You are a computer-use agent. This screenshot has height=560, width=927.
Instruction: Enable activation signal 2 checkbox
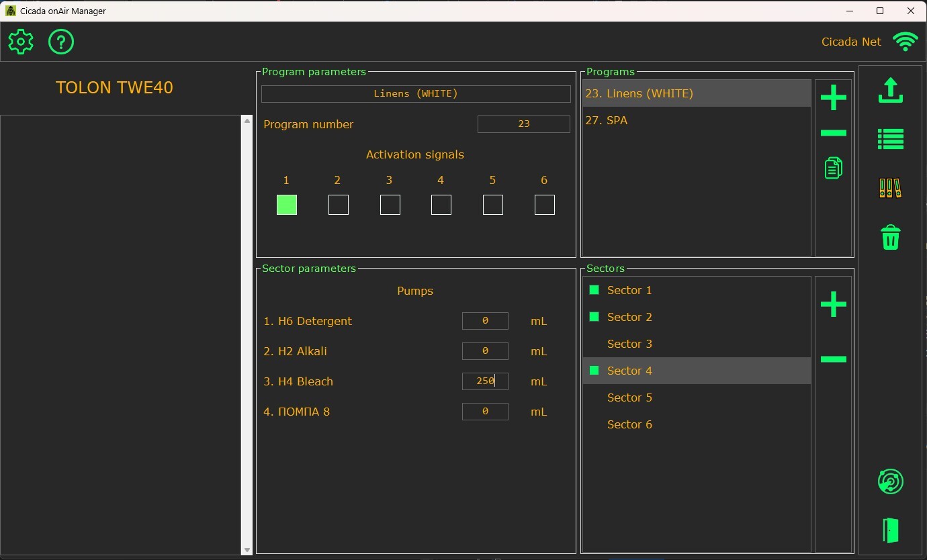pos(339,205)
